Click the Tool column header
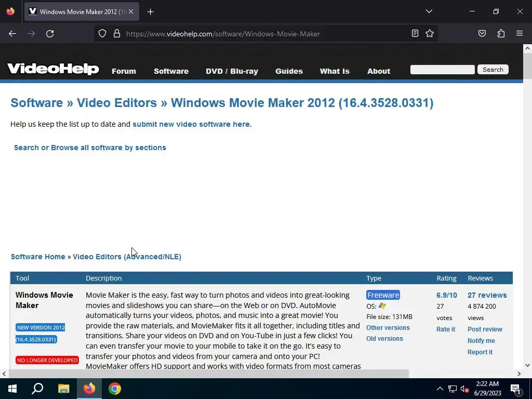Image resolution: width=532 pixels, height=399 pixels. [x=22, y=278]
